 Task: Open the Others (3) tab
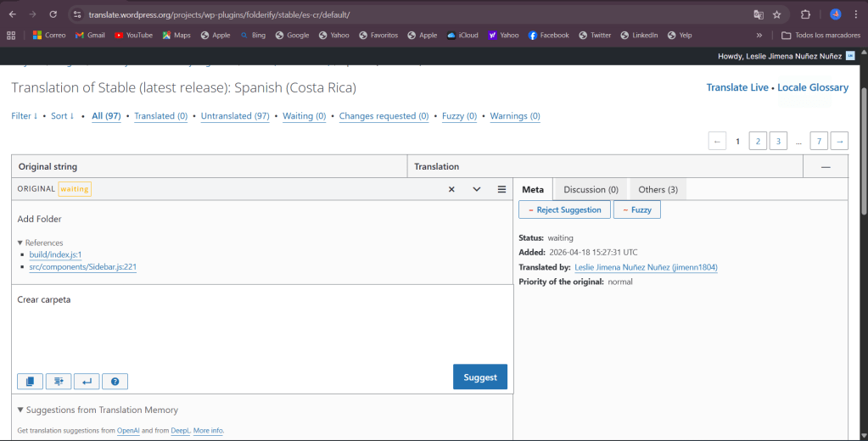pyautogui.click(x=658, y=189)
